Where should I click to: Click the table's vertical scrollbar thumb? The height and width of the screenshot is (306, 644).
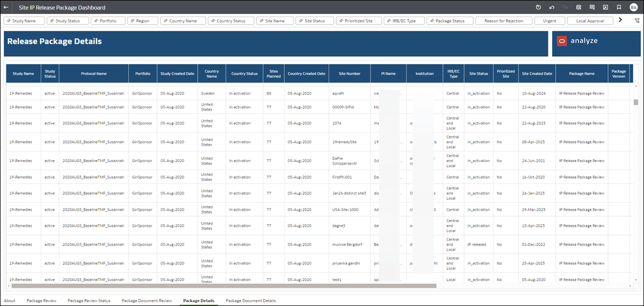pyautogui.click(x=636, y=102)
